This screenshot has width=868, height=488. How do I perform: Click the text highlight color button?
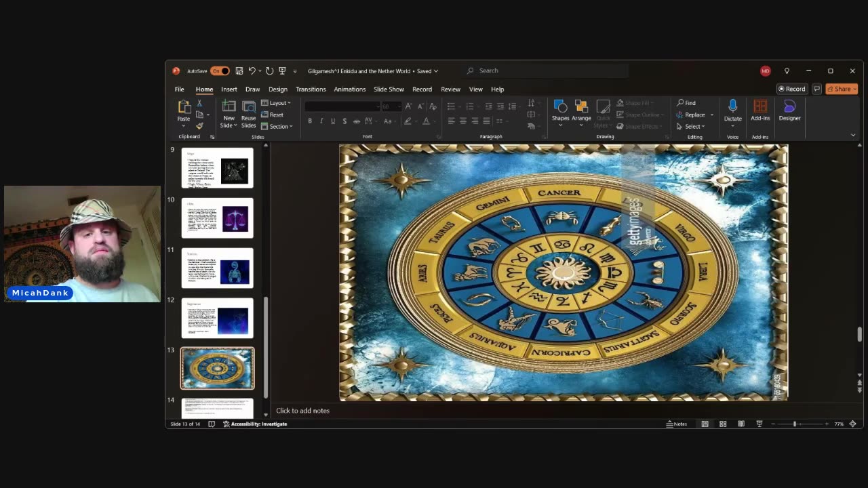pos(407,121)
